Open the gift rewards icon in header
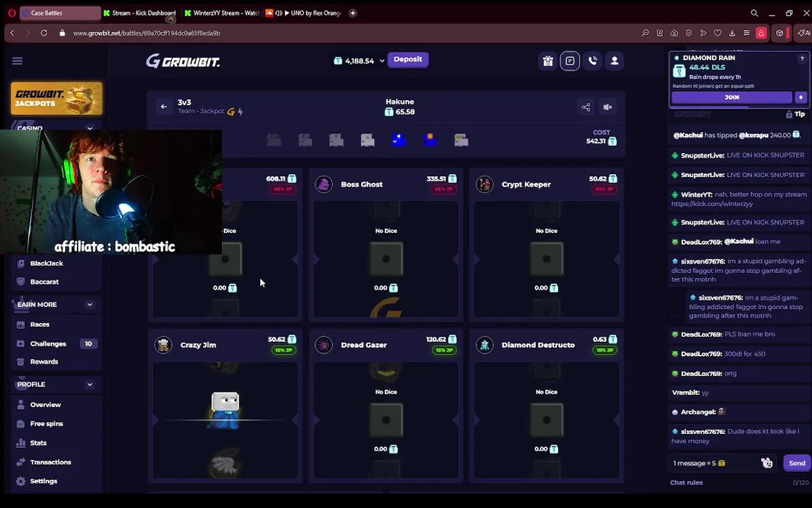 tap(548, 61)
